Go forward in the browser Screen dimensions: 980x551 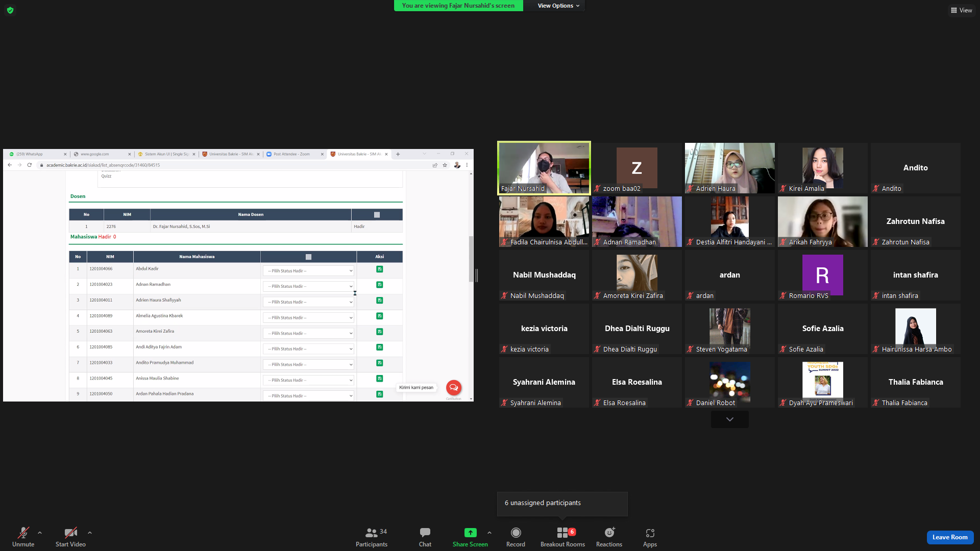pyautogui.click(x=19, y=165)
